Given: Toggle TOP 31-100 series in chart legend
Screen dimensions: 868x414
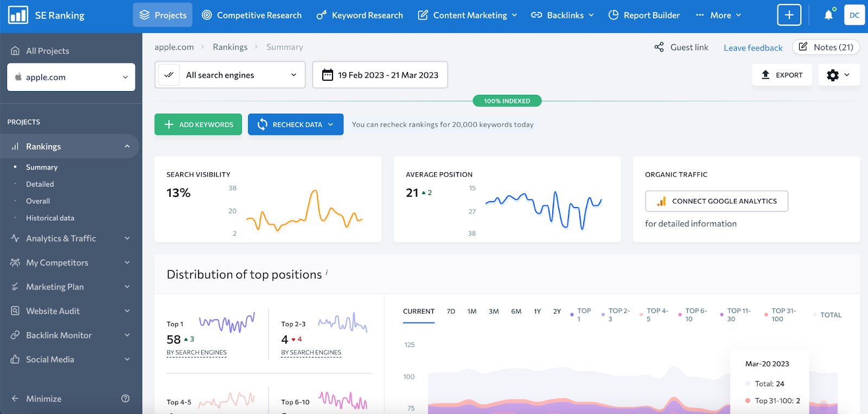Looking at the screenshot, I should click(780, 315).
